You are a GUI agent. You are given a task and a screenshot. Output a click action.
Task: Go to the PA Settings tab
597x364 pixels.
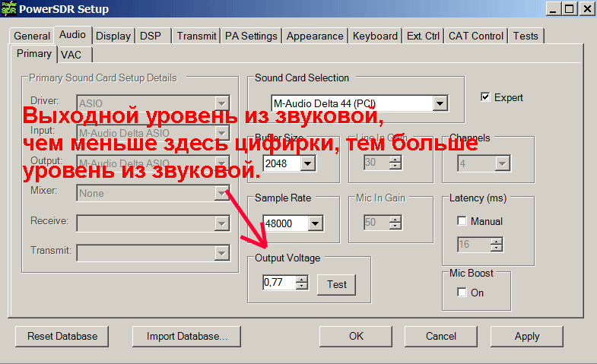click(251, 36)
